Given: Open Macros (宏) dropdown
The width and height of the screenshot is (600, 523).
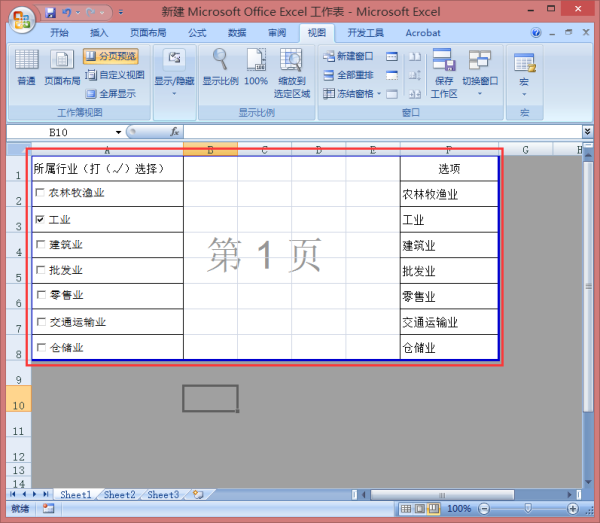Looking at the screenshot, I should point(524,73).
